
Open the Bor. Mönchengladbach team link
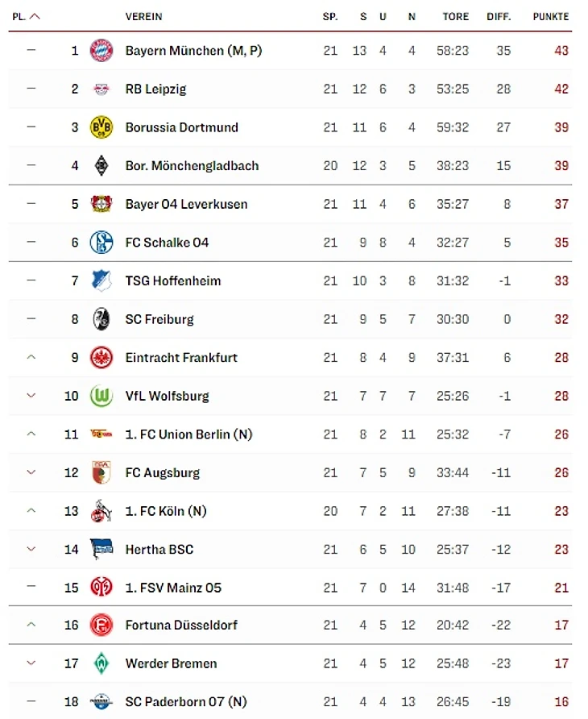192,165
